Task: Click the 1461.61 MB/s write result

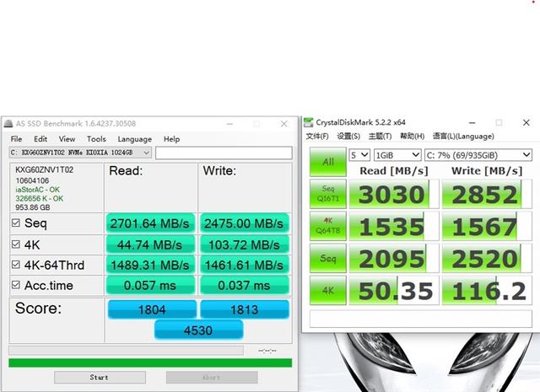Action: coord(244,265)
